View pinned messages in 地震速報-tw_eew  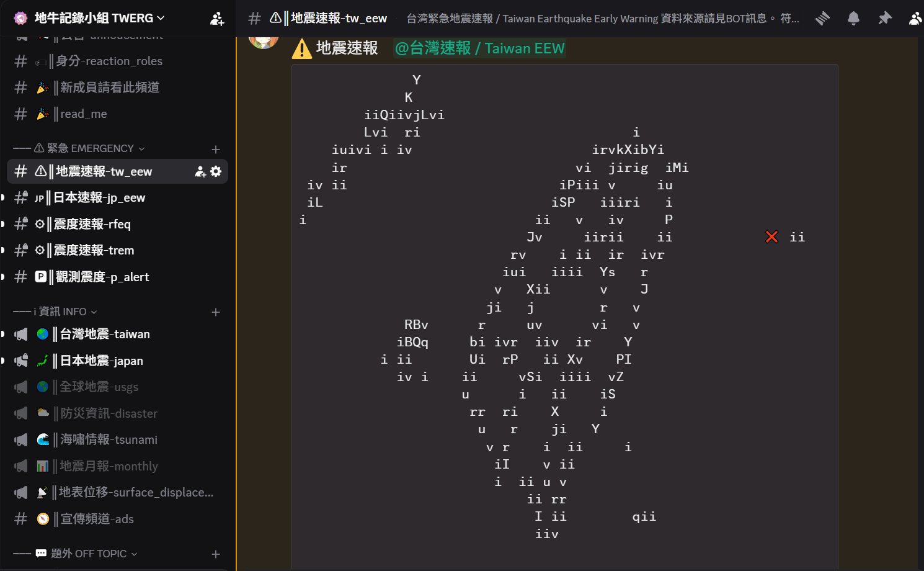point(885,19)
